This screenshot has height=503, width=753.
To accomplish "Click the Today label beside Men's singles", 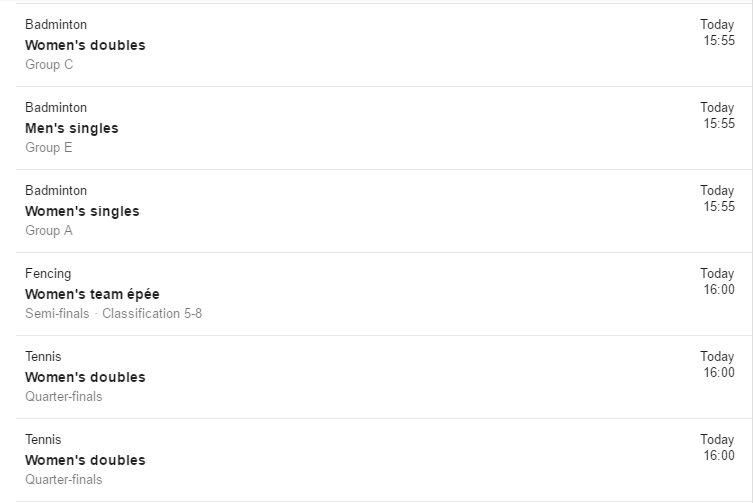I will (717, 108).
